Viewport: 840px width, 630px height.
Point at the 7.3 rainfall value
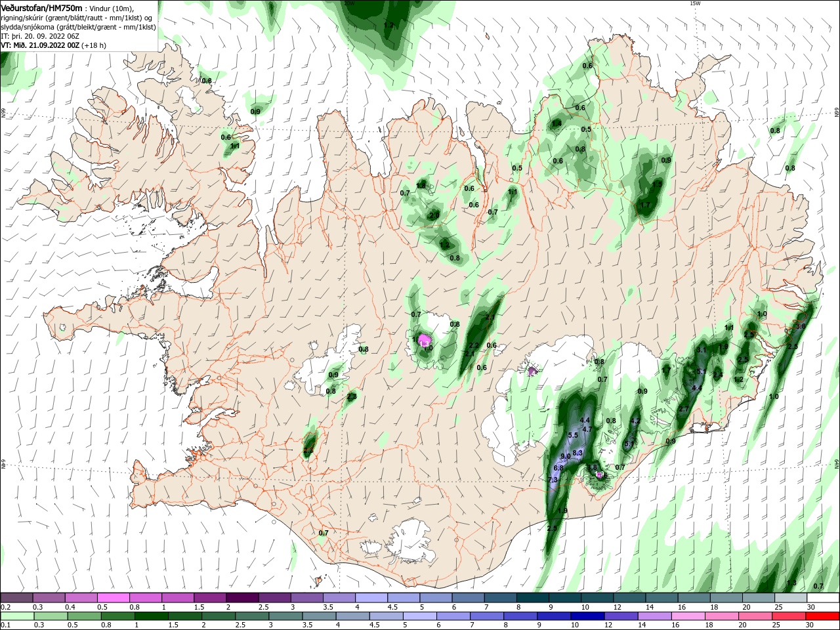coord(553,480)
